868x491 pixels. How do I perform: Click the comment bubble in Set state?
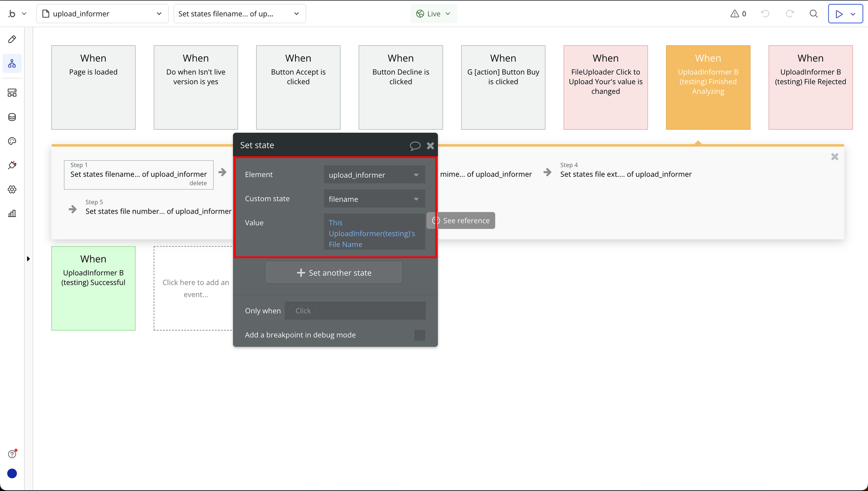[415, 146]
